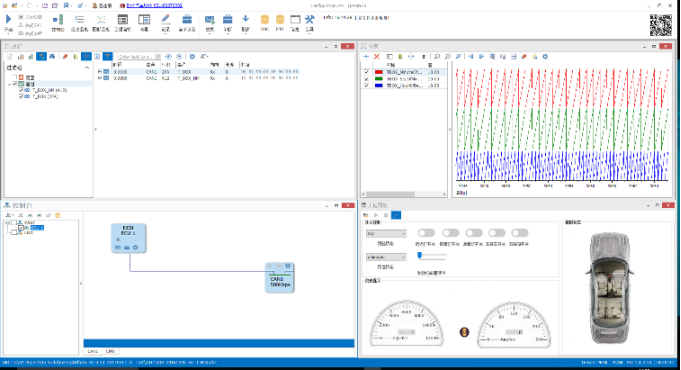Image resolution: width=681 pixels, height=370 pixels.
Task: Click the blue plus icon in graph toolbar
Action: click(x=366, y=56)
